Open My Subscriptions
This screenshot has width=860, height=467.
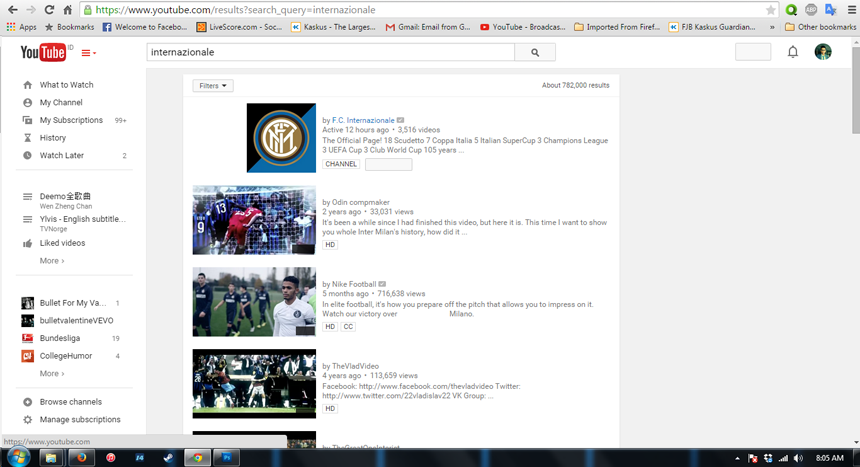71,120
